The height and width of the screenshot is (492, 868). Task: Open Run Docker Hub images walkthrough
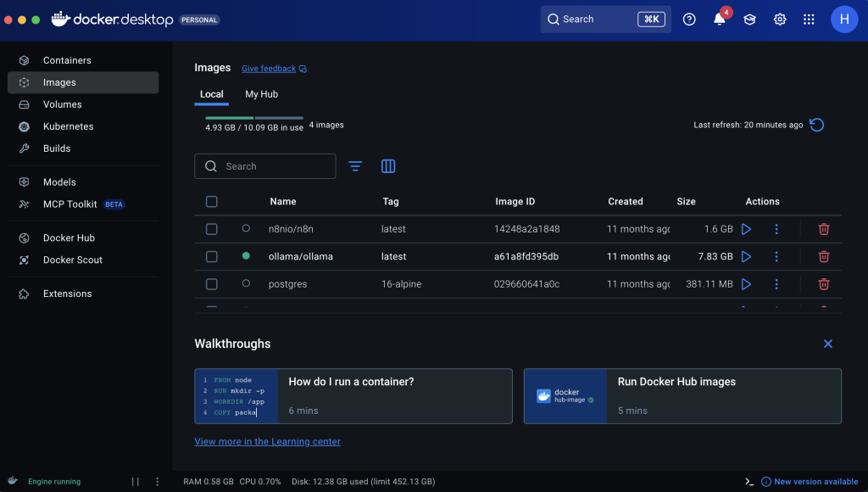(682, 396)
